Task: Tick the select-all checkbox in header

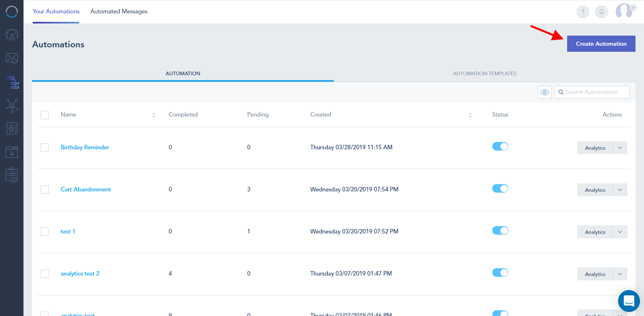Action: (45, 115)
